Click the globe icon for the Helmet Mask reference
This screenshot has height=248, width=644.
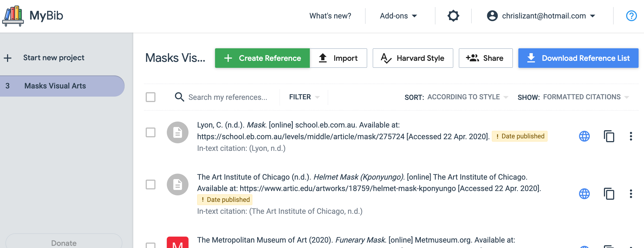[x=584, y=194]
